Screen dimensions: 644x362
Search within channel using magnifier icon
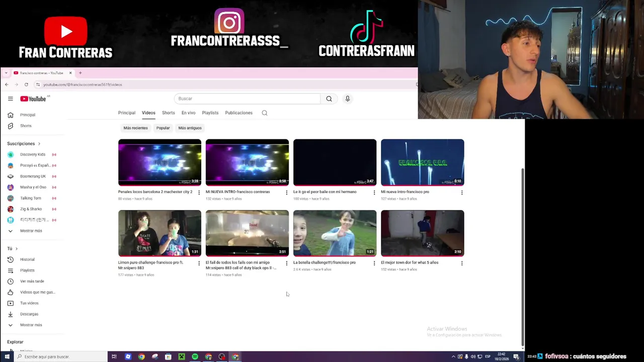(265, 113)
